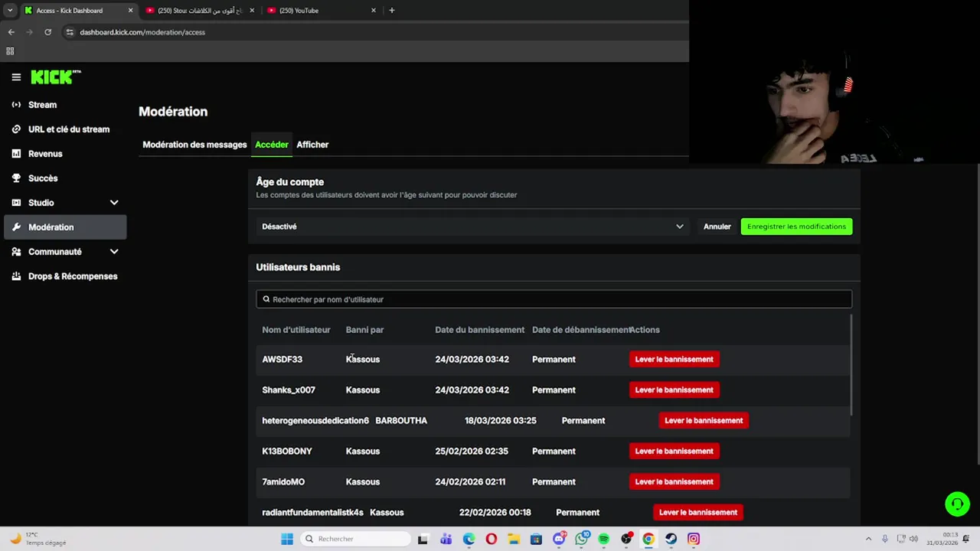The width and height of the screenshot is (980, 551).
Task: Click the address bar URL
Action: point(142,32)
